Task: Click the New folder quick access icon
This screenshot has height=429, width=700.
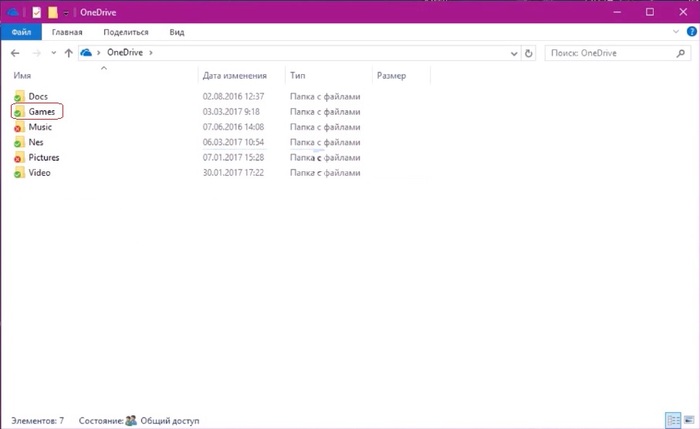Action: pyautogui.click(x=53, y=12)
